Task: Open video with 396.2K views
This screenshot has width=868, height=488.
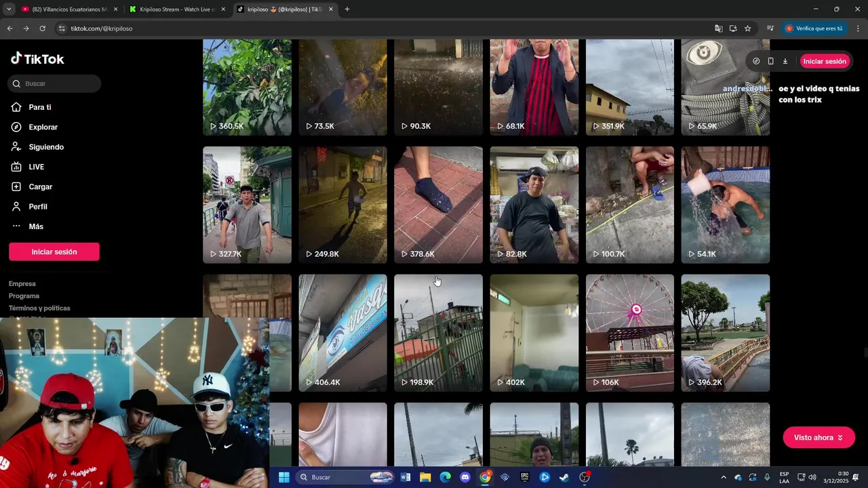Action: 726,333
